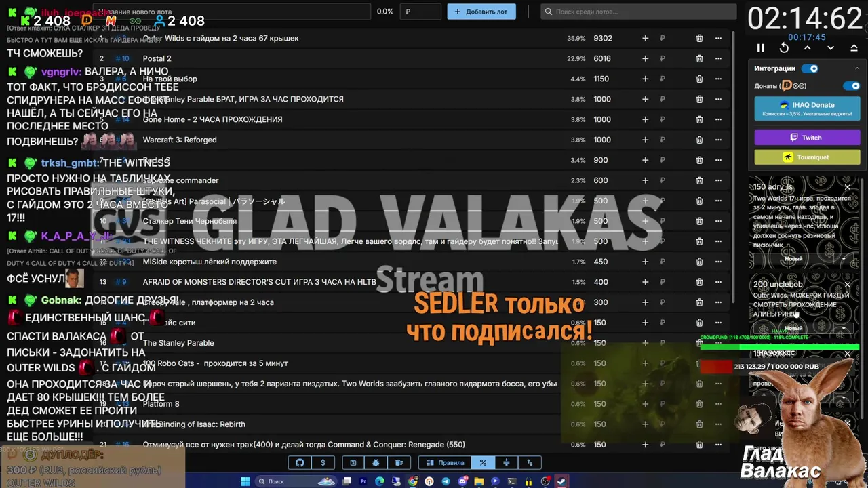Click plus on MiSide коротыш row
868x488 pixels.
[645, 262]
